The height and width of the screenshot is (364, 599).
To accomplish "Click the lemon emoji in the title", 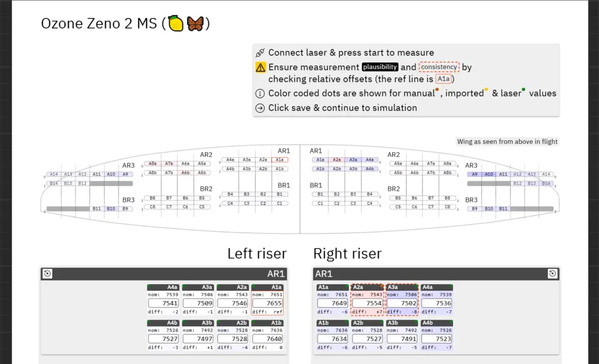I will 176,23.
